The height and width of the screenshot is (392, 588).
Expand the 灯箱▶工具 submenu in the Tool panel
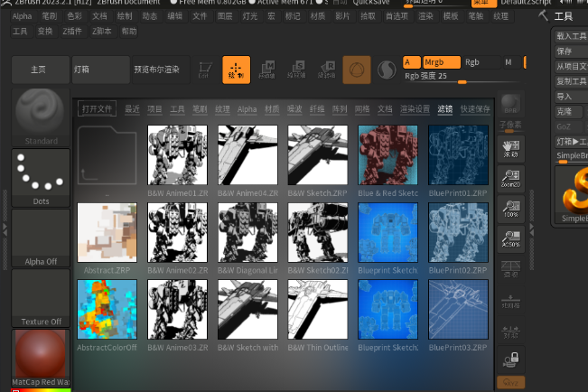[571, 142]
